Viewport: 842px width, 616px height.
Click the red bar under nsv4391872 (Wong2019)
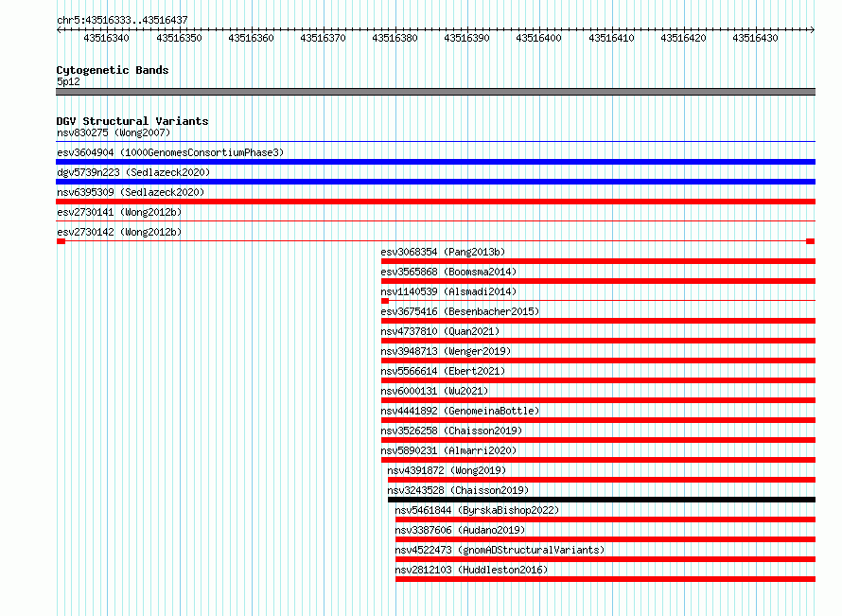(x=602, y=480)
